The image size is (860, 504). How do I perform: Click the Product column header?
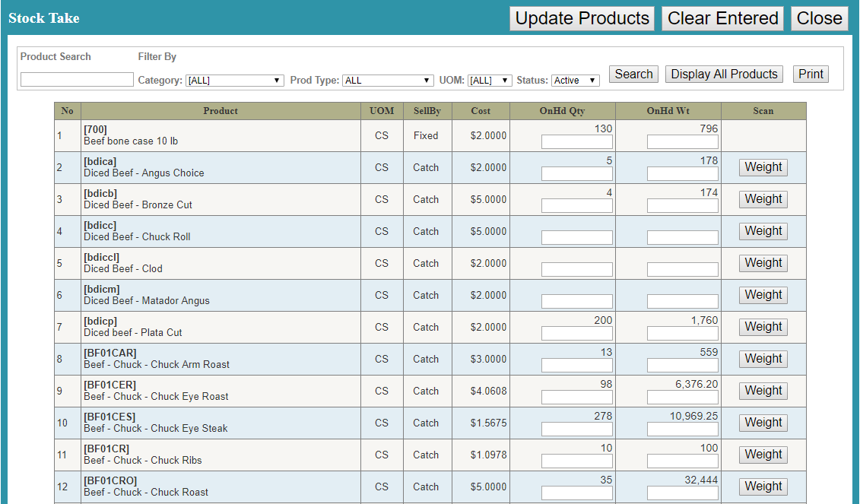tap(221, 111)
